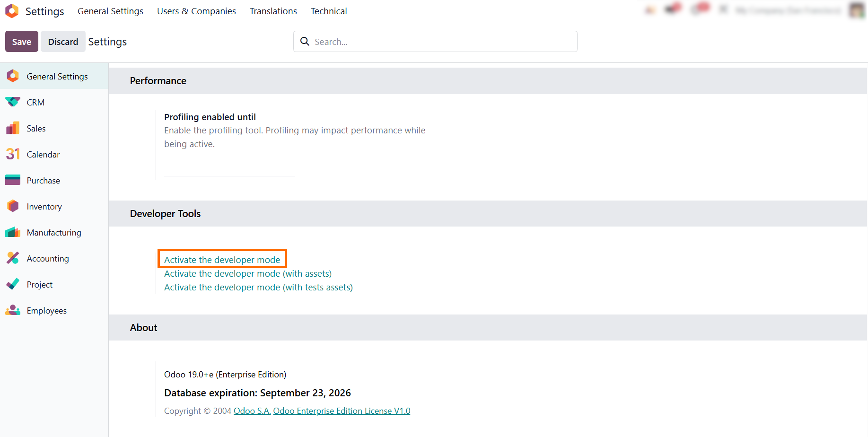This screenshot has height=437, width=868.
Task: Open the General Settings top menu
Action: (x=110, y=11)
